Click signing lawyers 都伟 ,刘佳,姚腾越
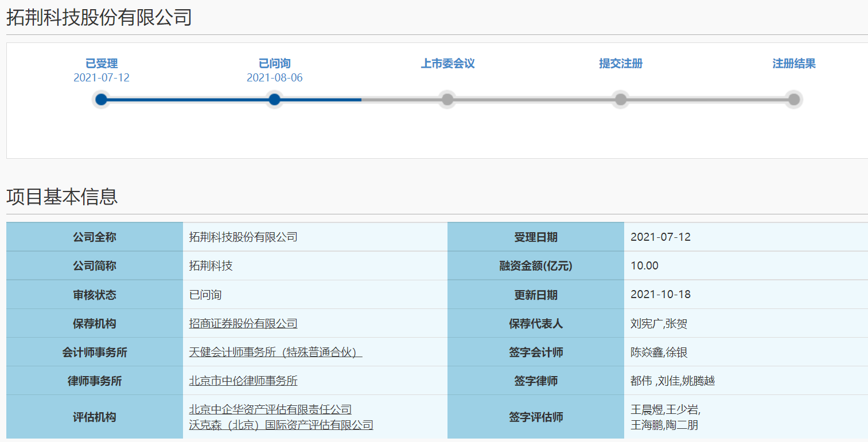 click(672, 381)
